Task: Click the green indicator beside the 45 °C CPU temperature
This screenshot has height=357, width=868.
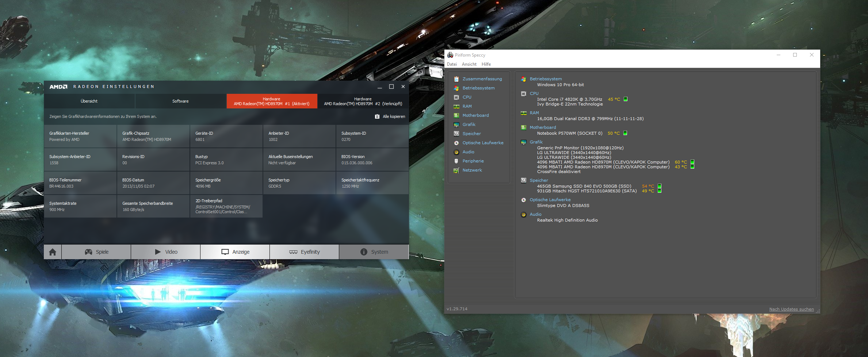Action: 626,99
